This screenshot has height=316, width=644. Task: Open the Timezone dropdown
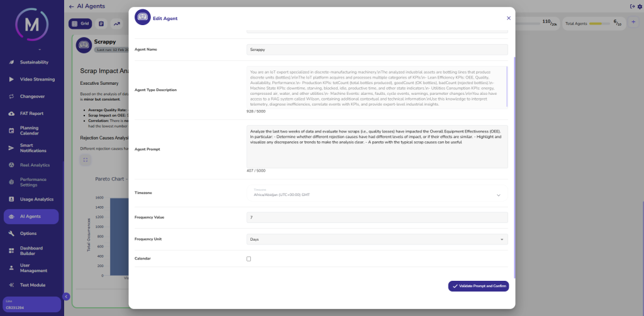pos(377,193)
